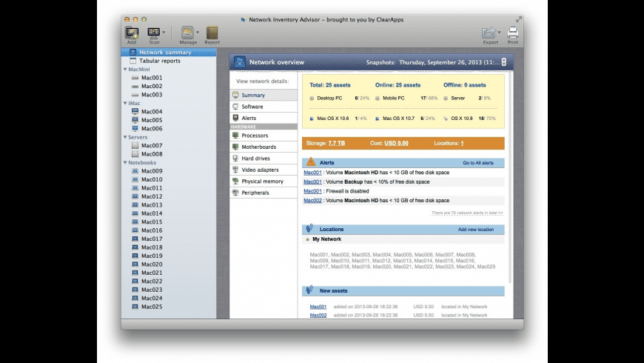The height and width of the screenshot is (363, 644).
Task: Click the main content vertical scrollbar
Action: click(509, 185)
